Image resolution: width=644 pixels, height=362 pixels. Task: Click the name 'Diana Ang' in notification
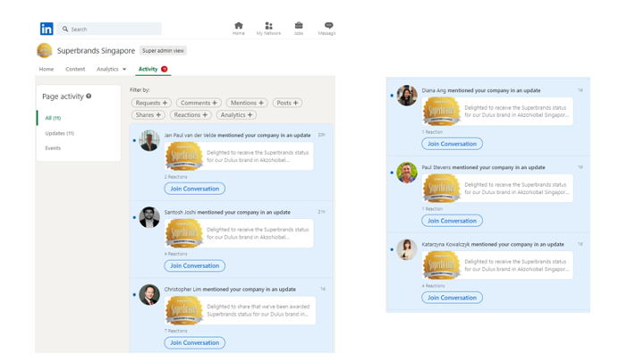pos(434,90)
